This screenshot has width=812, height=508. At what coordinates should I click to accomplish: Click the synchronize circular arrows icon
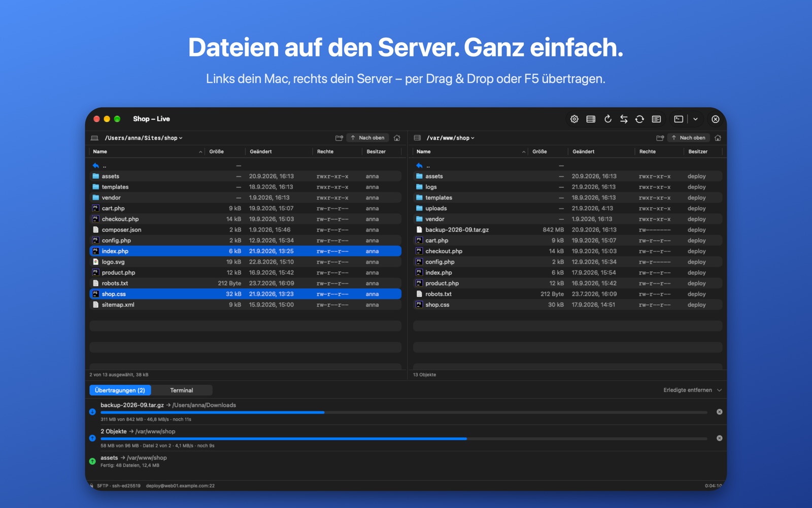(x=640, y=119)
